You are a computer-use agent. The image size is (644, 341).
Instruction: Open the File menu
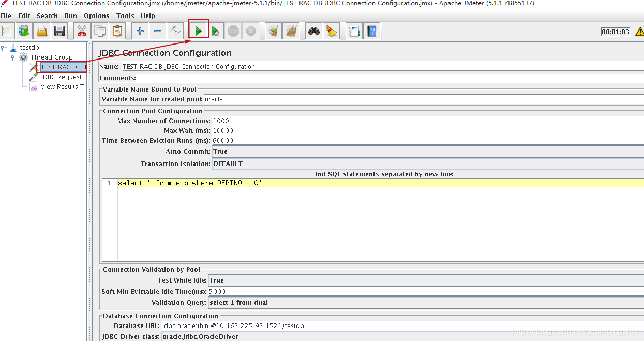click(6, 16)
